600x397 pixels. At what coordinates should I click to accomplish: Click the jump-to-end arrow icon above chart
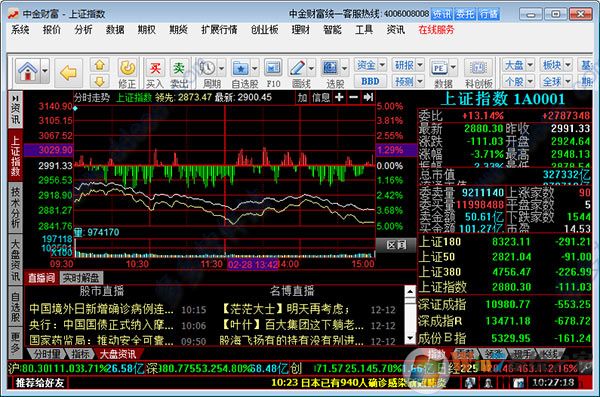pos(368,98)
